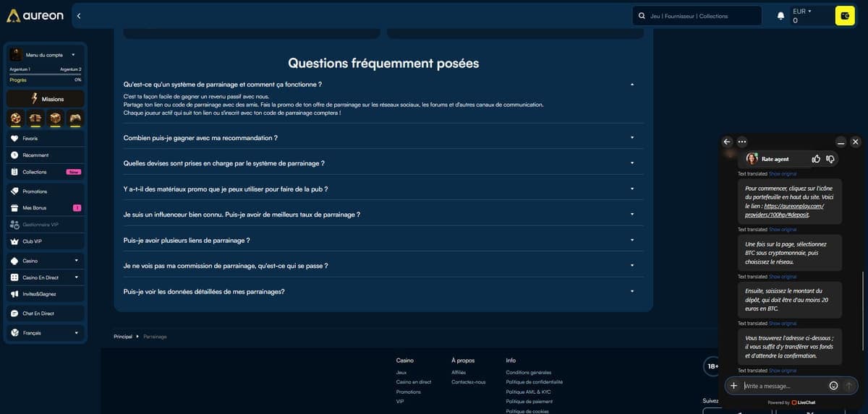
Task: Expand the Casino En Direct menu
Action: 46,277
